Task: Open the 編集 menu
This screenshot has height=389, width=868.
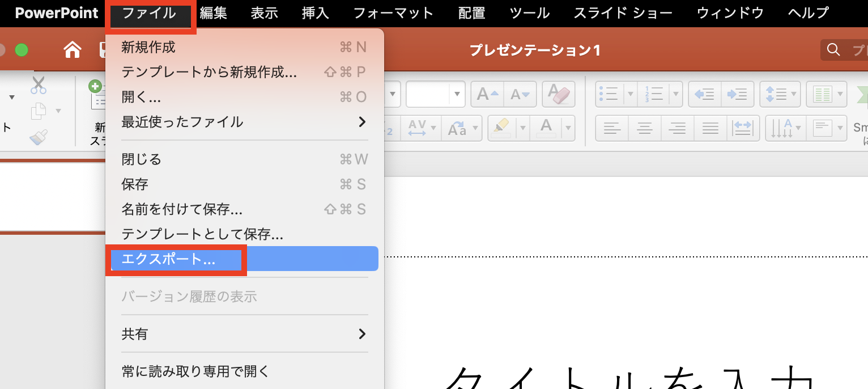Action: pos(214,12)
